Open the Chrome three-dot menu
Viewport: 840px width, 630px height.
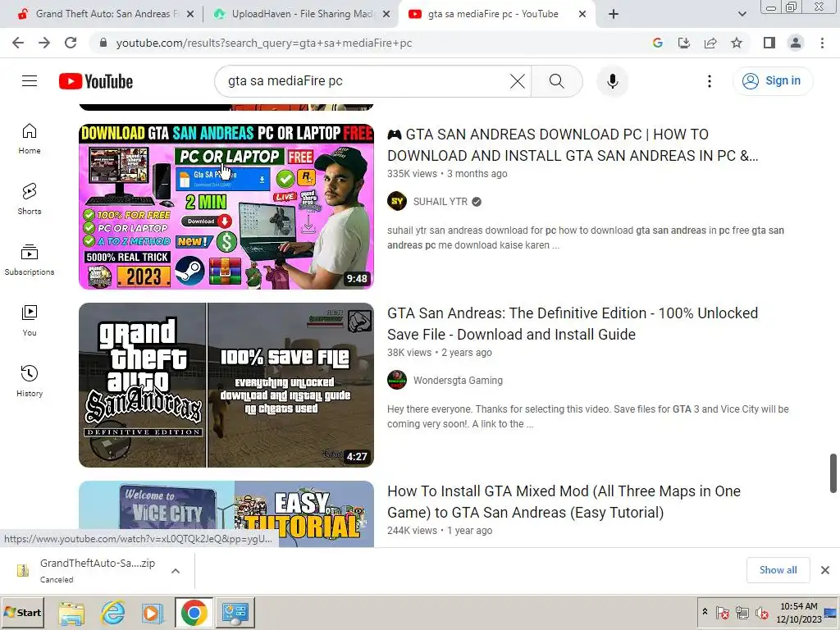pyautogui.click(x=822, y=43)
